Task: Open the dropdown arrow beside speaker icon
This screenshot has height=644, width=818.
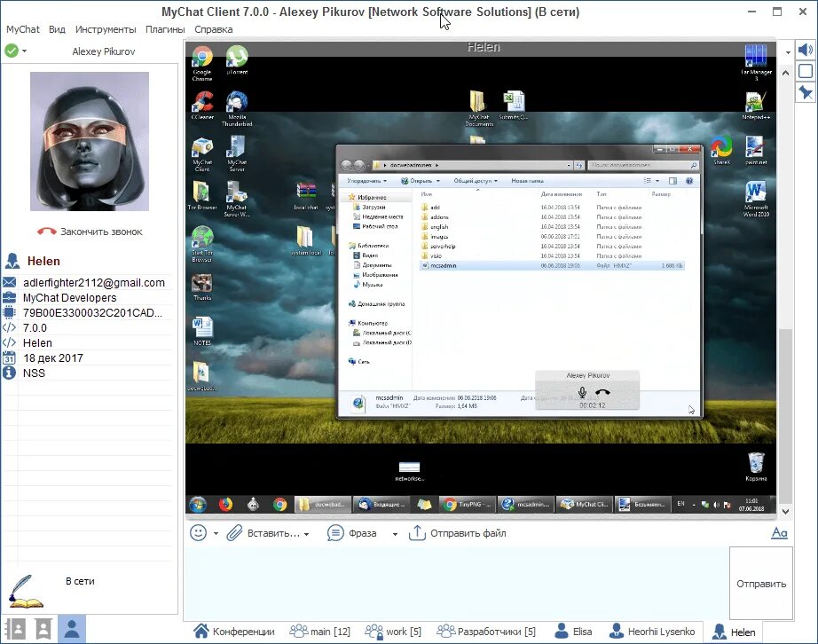Action: [x=788, y=52]
